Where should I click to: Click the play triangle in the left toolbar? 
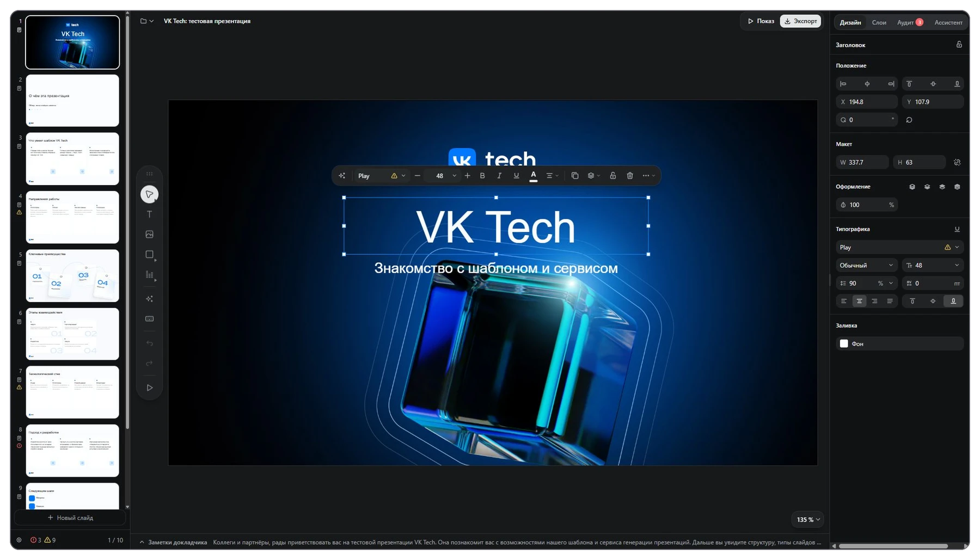(x=149, y=387)
